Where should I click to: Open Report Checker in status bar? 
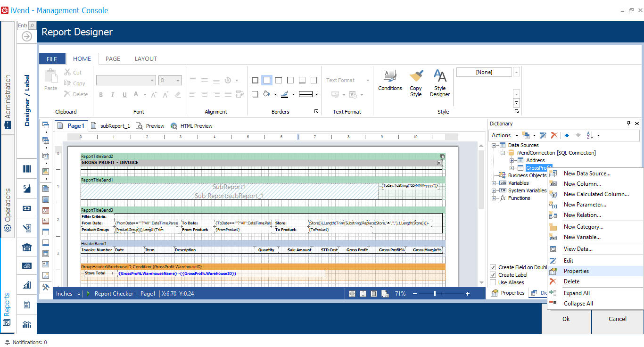coord(110,294)
